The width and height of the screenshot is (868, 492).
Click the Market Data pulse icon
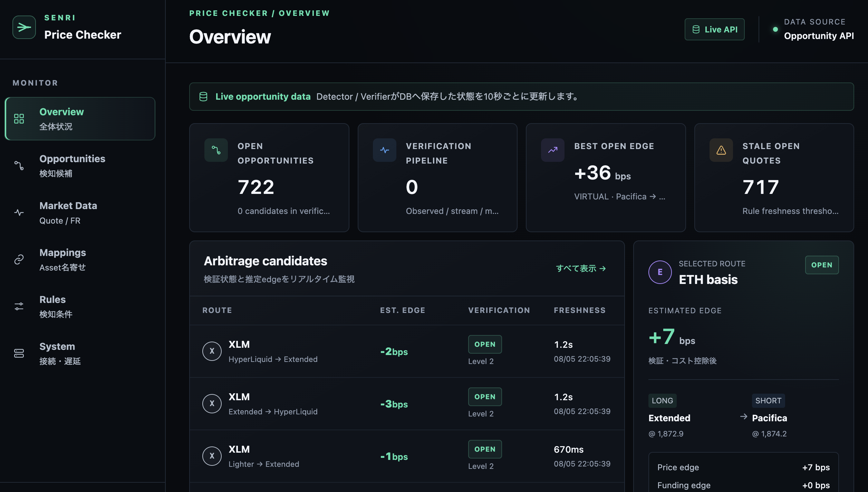(19, 213)
